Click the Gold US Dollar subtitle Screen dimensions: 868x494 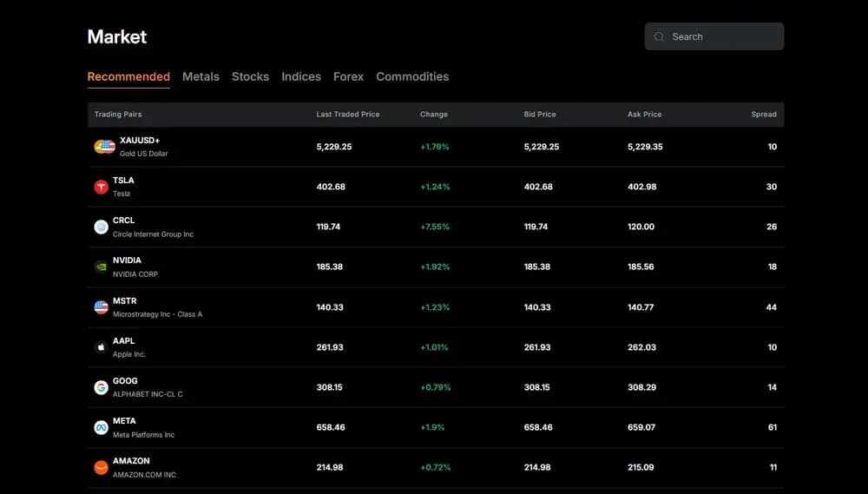pyautogui.click(x=144, y=154)
